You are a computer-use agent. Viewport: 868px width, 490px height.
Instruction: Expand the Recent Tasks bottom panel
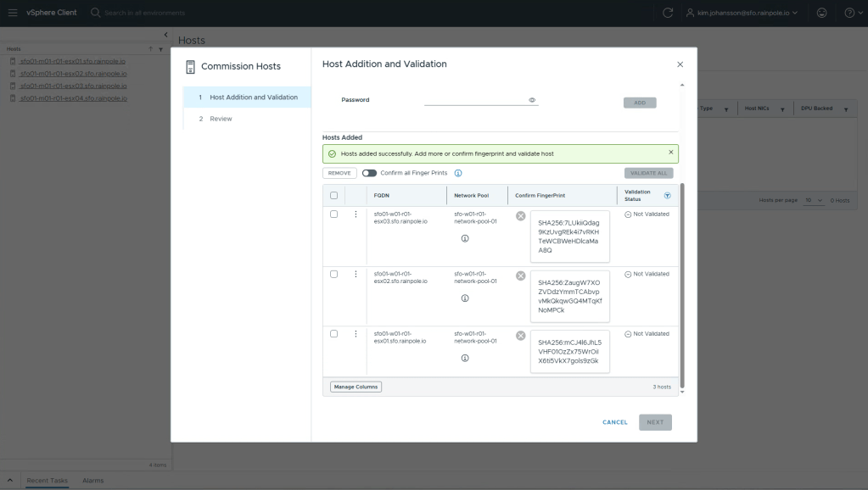[x=10, y=481]
